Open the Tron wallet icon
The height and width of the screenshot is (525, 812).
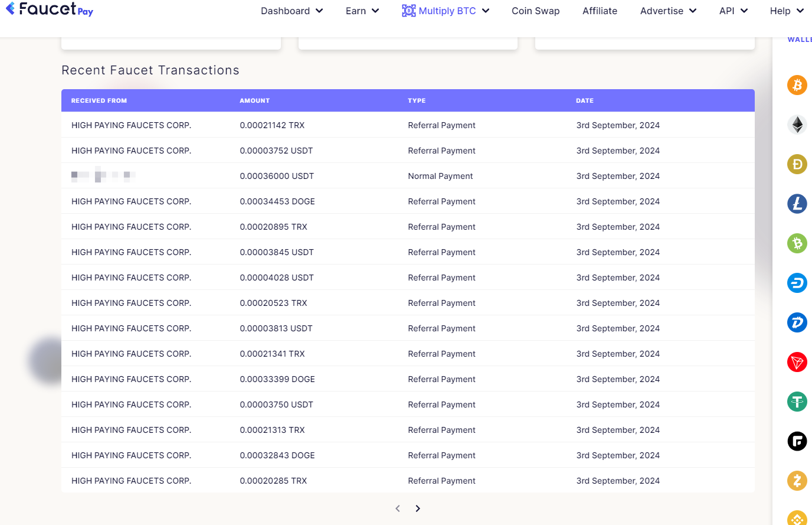(x=797, y=362)
